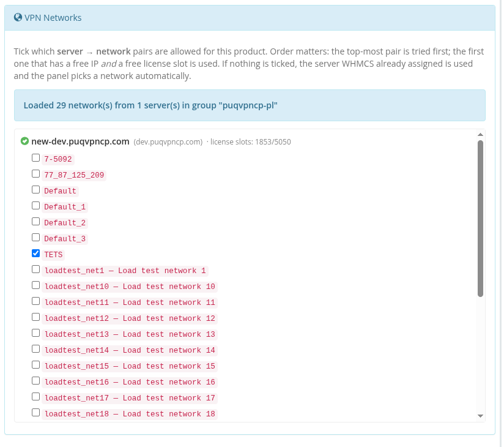Enable the loadtest_net15 checkbox
The height and width of the screenshot is (447, 504).
(36, 365)
